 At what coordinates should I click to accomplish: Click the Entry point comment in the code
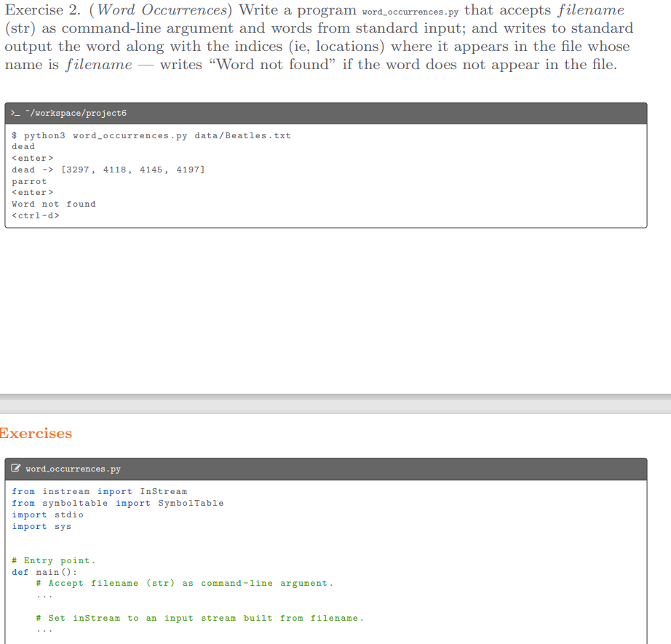pyautogui.click(x=51, y=560)
